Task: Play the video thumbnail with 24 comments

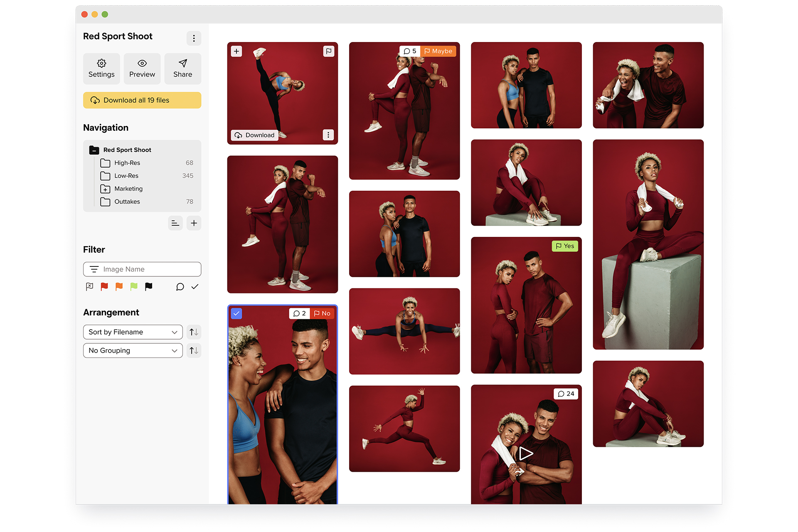Action: pos(526,453)
